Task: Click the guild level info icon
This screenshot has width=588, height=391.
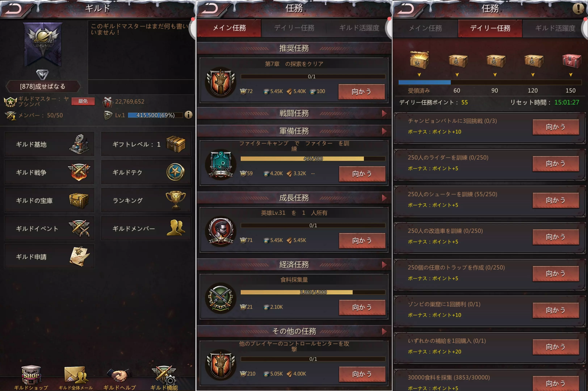Action: pos(188,115)
